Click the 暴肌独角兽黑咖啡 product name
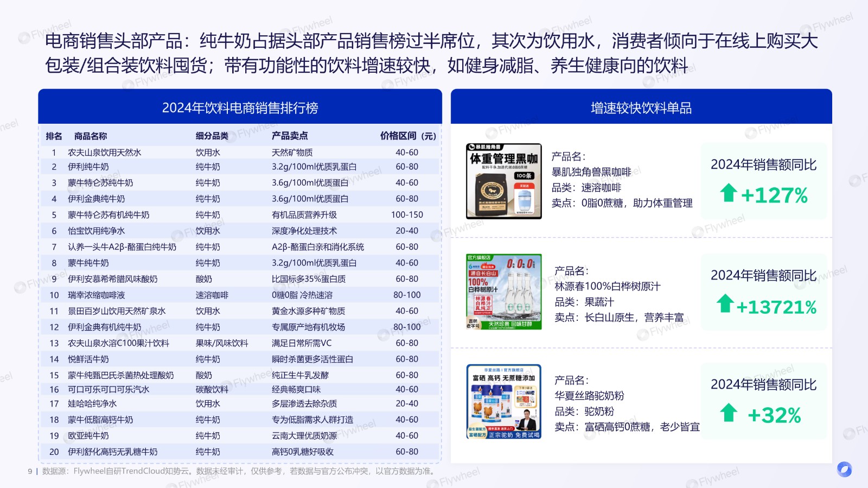This screenshot has height=488, width=868. (x=591, y=172)
